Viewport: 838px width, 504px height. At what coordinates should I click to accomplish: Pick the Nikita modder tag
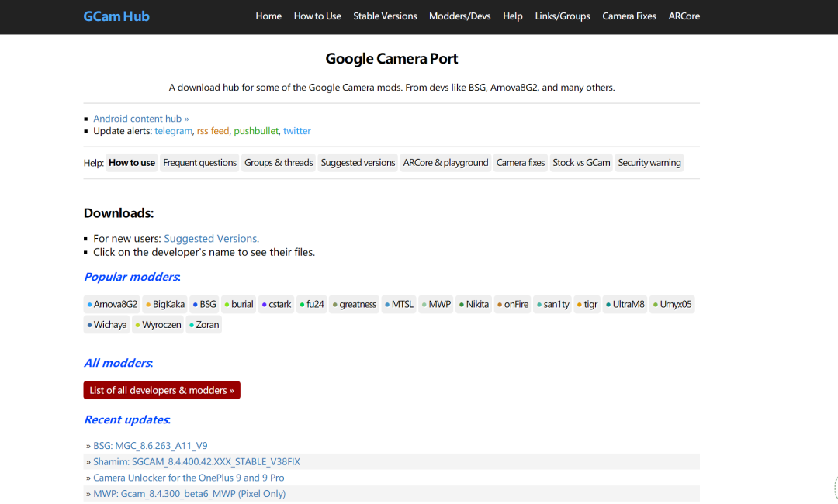(x=474, y=305)
